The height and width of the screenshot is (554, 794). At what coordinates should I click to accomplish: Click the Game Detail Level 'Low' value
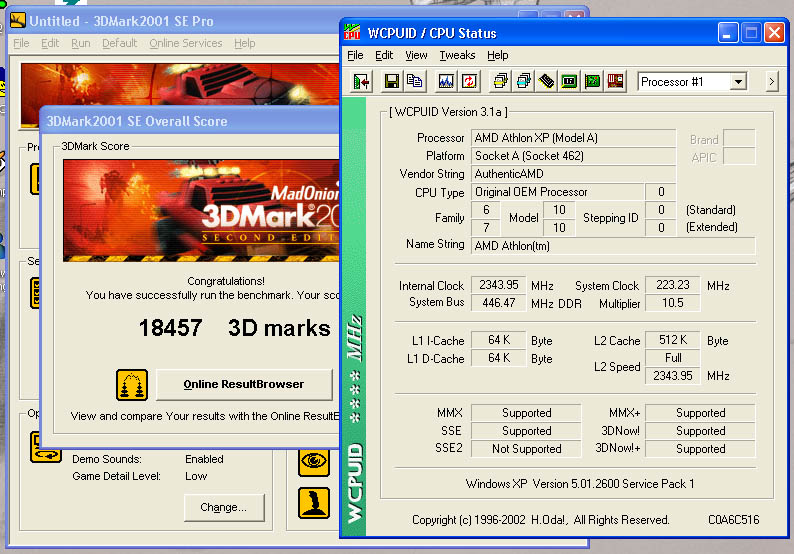[x=196, y=476]
